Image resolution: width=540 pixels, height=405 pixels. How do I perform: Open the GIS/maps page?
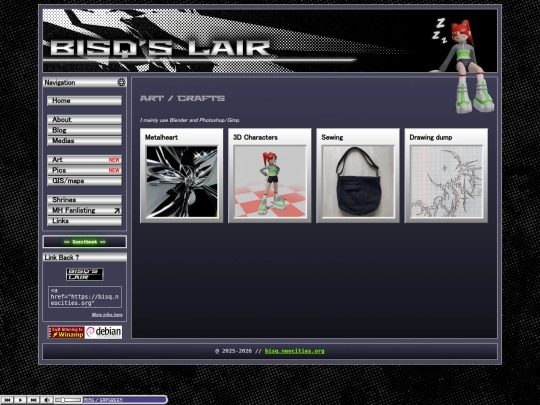coord(84,181)
